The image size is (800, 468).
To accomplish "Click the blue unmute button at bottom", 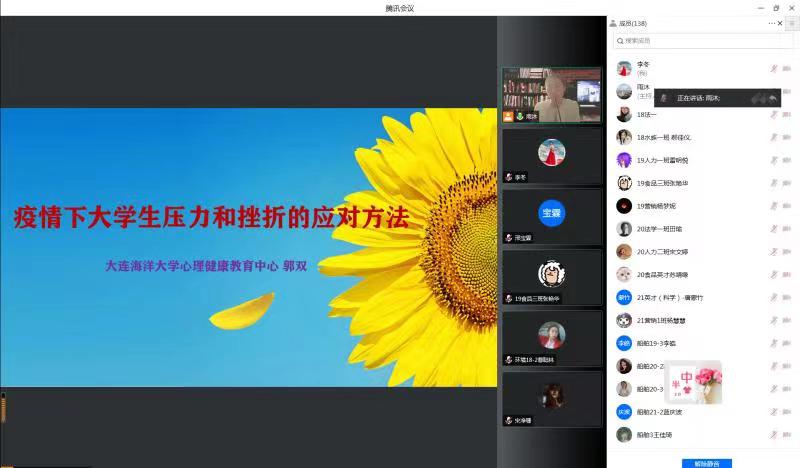I will click(706, 463).
